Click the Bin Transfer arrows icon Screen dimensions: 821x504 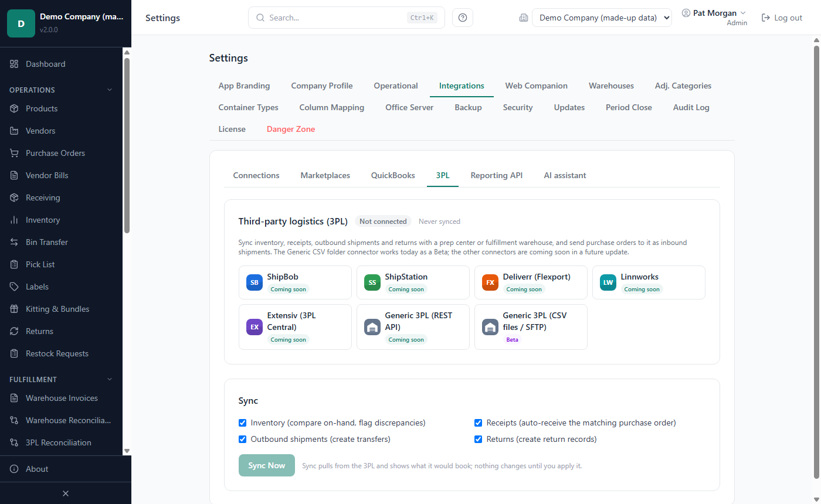tap(14, 242)
